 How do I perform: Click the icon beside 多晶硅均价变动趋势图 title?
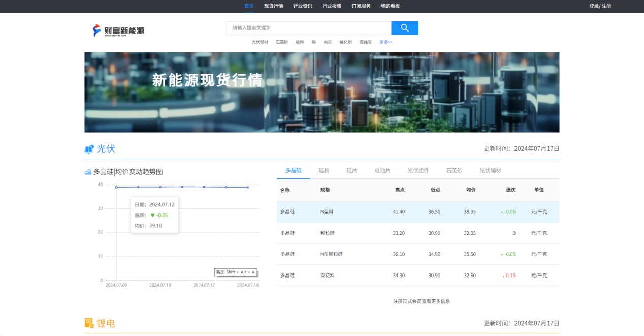click(x=88, y=172)
